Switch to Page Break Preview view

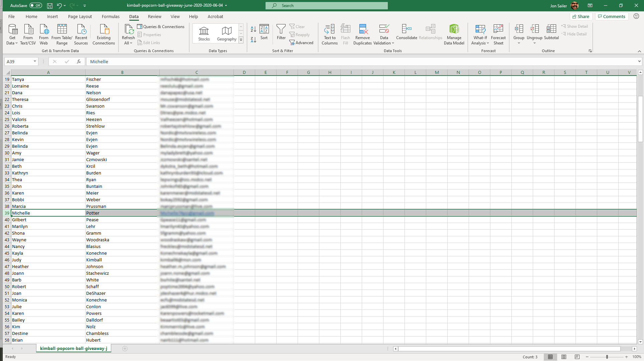click(577, 357)
